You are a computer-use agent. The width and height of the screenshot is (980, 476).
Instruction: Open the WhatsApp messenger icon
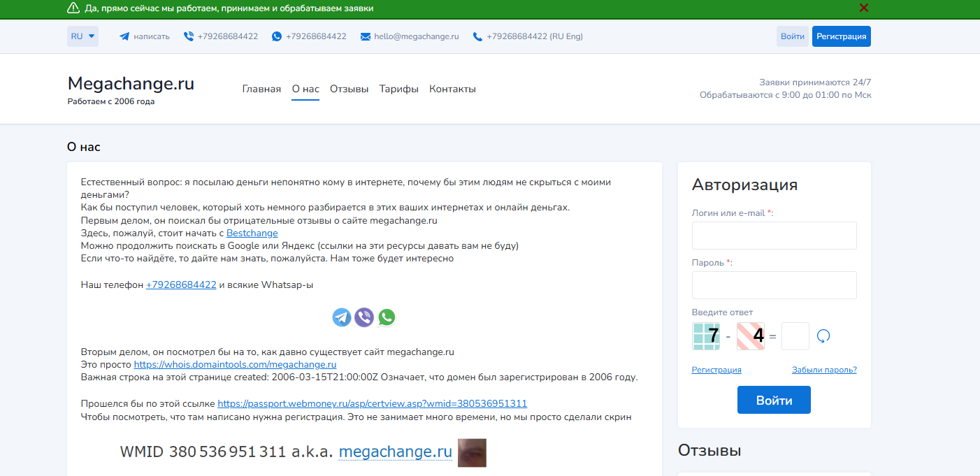[x=387, y=317]
